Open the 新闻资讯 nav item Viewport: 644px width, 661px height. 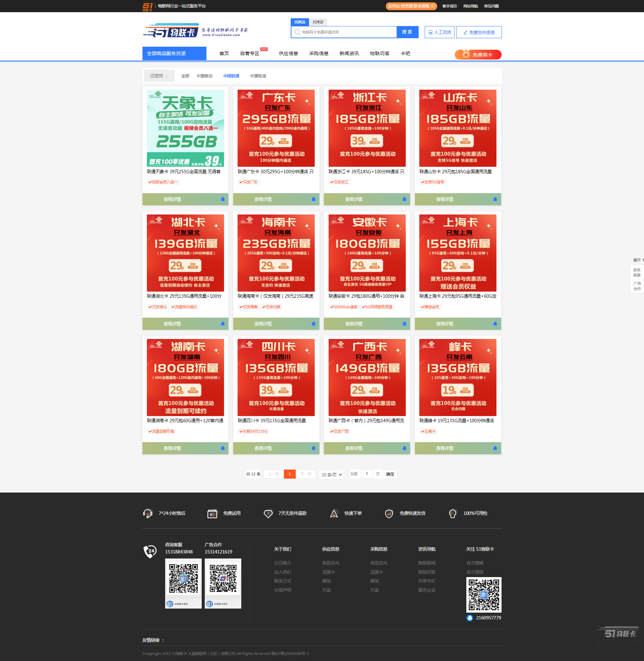coord(349,53)
